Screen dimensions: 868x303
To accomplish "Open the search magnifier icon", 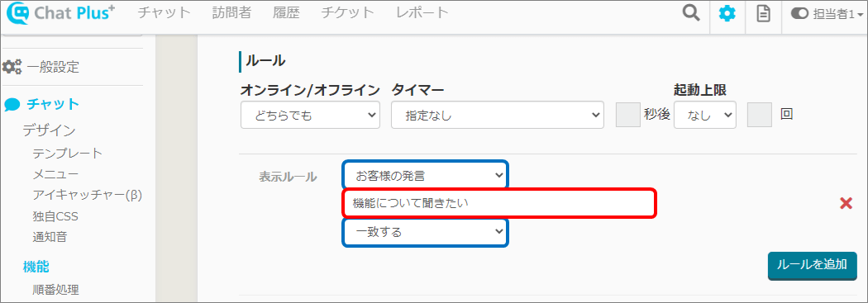I will pos(691,13).
